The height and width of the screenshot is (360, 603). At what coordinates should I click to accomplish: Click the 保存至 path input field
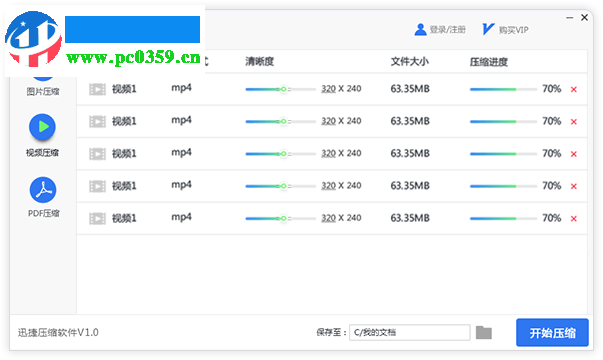[x=410, y=332]
